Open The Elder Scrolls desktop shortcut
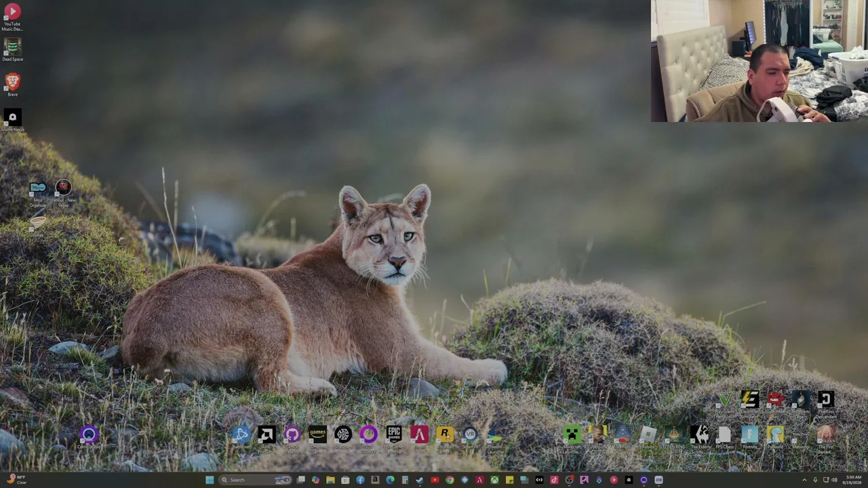 699,439
